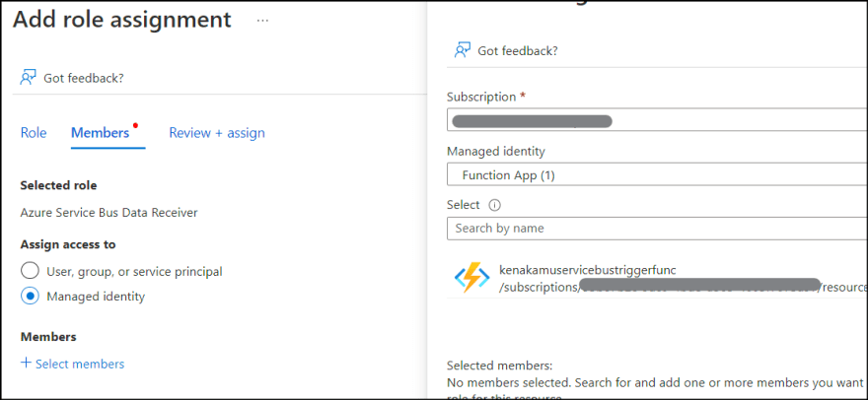
Task: Click the Managed identity field label in right pane
Action: tap(496, 151)
